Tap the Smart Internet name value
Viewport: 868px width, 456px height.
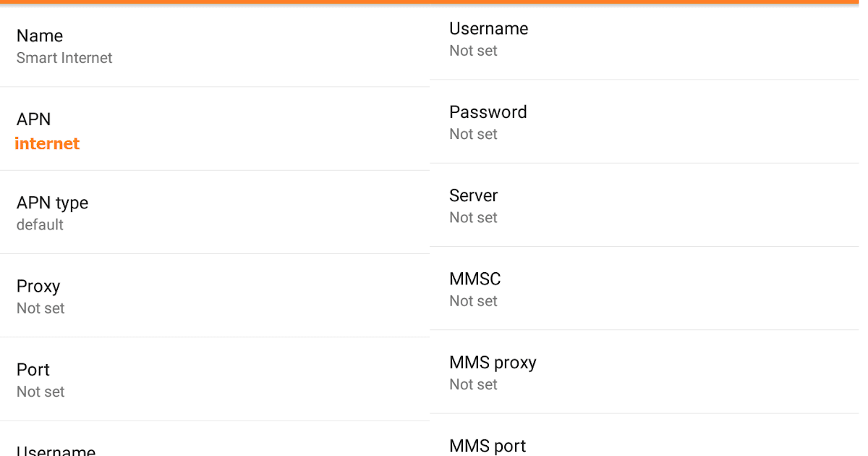coord(64,58)
